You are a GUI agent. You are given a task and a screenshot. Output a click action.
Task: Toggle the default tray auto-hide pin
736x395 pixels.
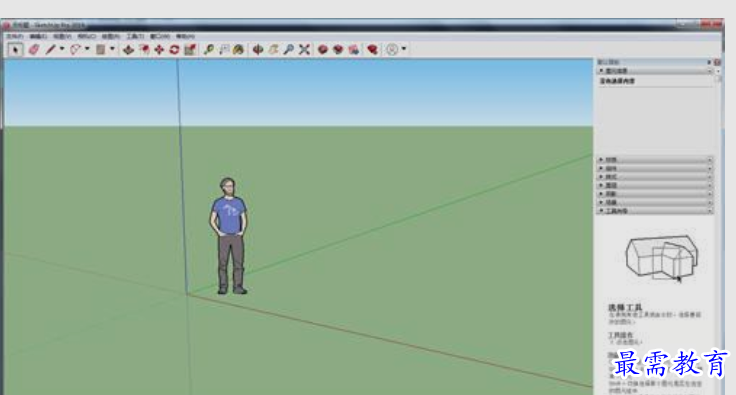[709, 62]
